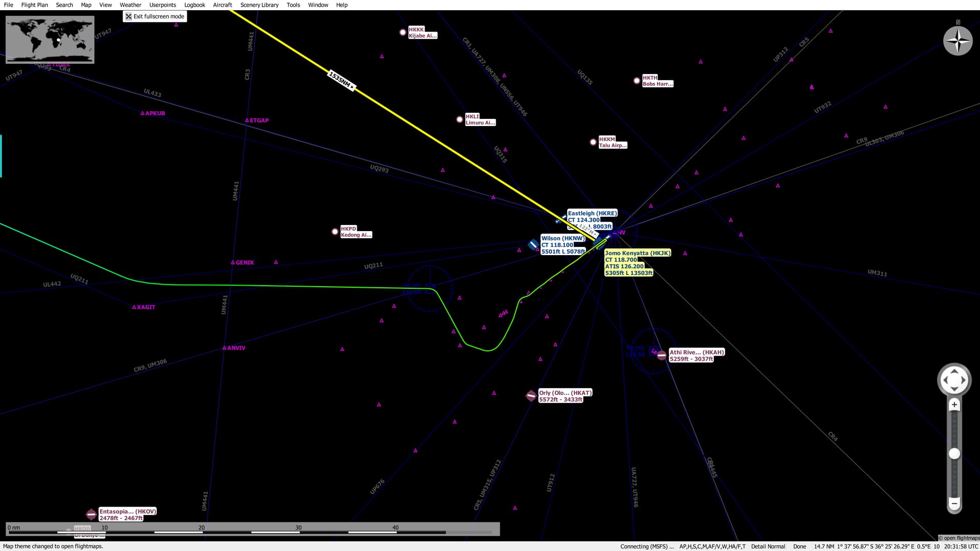This screenshot has width=980, height=551.
Task: Click the HKLI Limuru airport circle icon
Action: point(459,119)
